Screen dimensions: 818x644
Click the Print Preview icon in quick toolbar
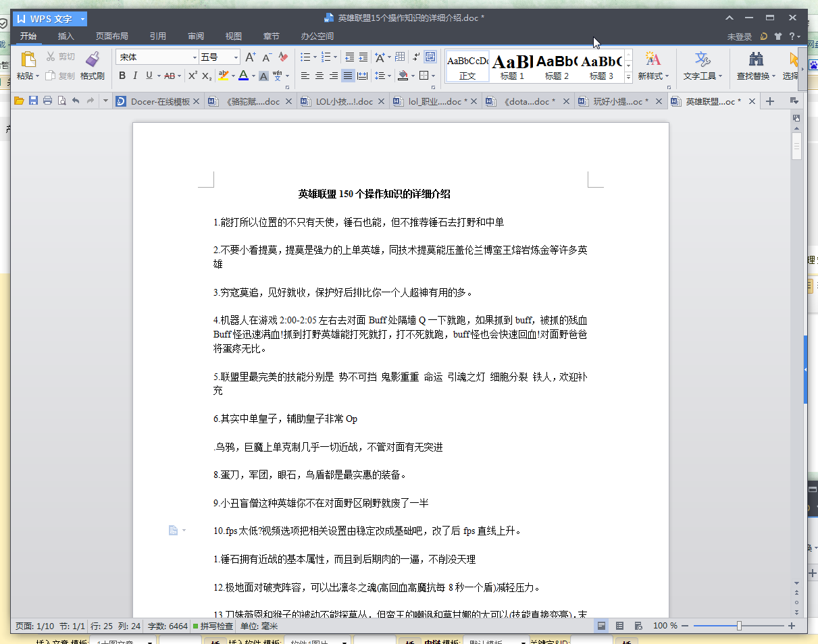click(x=61, y=101)
